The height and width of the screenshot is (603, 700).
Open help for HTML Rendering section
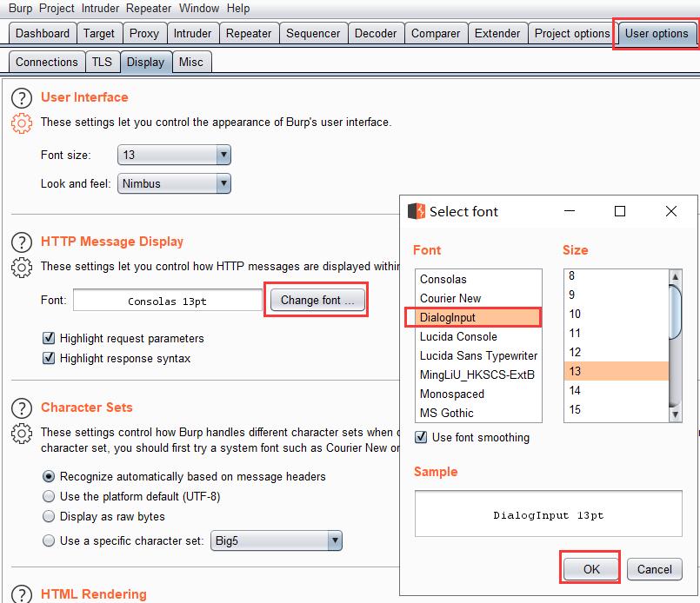22,594
